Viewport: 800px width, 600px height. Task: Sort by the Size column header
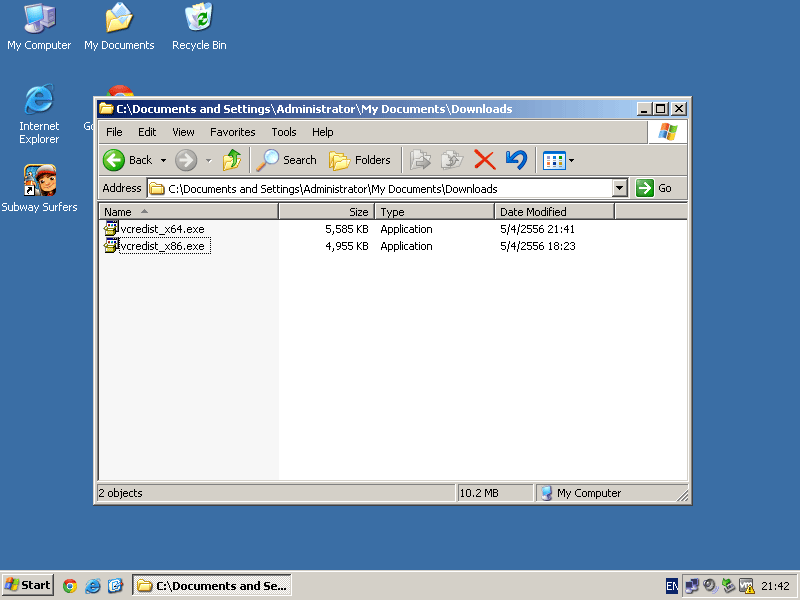click(327, 212)
